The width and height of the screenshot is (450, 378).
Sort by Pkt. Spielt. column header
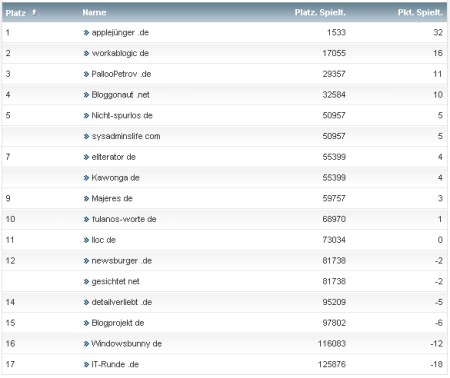[420, 13]
